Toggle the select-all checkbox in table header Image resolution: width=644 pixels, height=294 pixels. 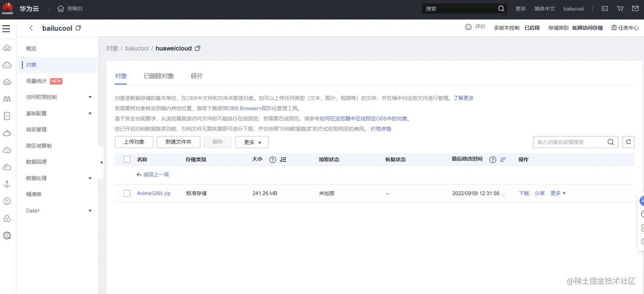pyautogui.click(x=127, y=160)
